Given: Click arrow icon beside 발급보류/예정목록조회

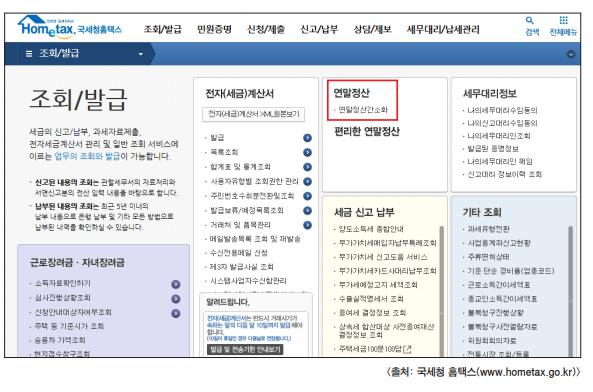Looking at the screenshot, I should click(x=307, y=211).
